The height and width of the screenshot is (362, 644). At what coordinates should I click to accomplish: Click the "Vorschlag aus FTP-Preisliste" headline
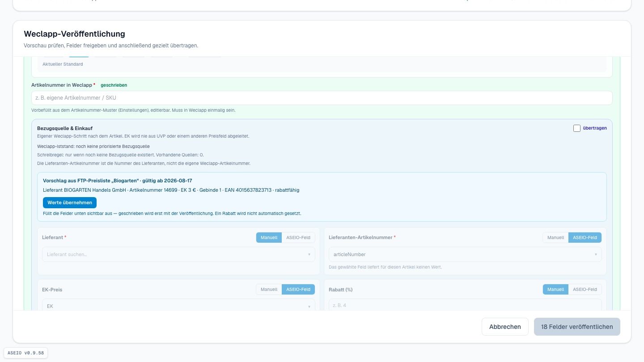(117, 181)
